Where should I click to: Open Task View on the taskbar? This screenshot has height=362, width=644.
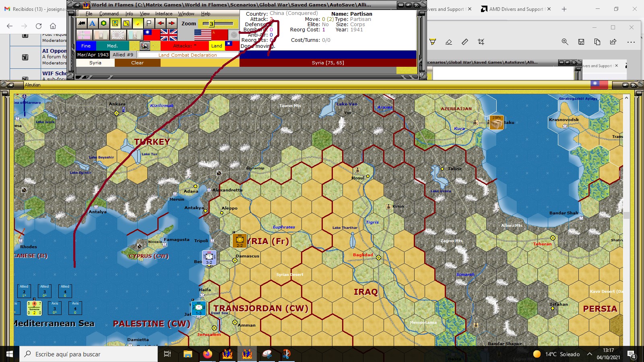[167, 354]
